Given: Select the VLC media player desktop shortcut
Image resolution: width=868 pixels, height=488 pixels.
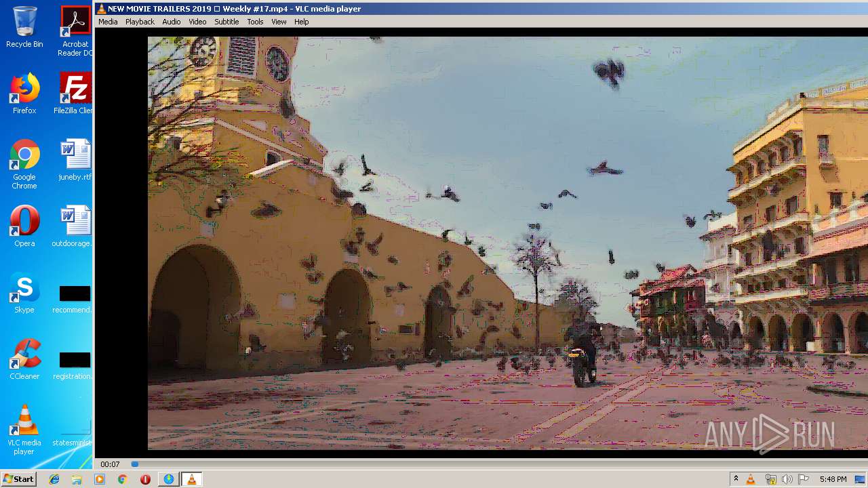Looking at the screenshot, I should pyautogui.click(x=24, y=430).
